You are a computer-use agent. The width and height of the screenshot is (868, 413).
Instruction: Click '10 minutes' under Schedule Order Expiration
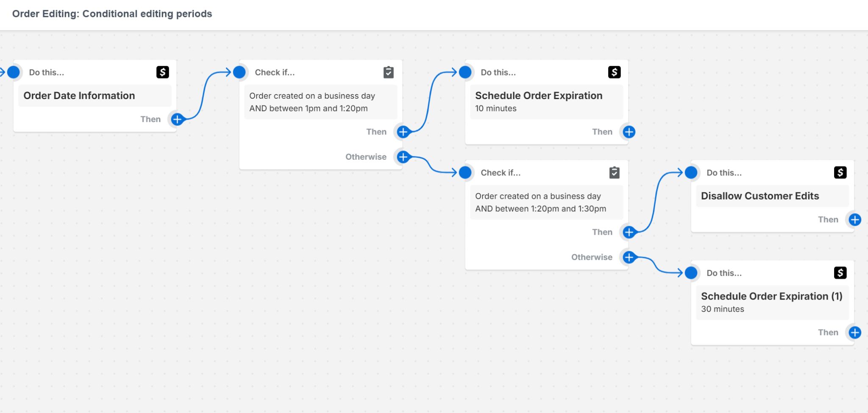click(495, 108)
